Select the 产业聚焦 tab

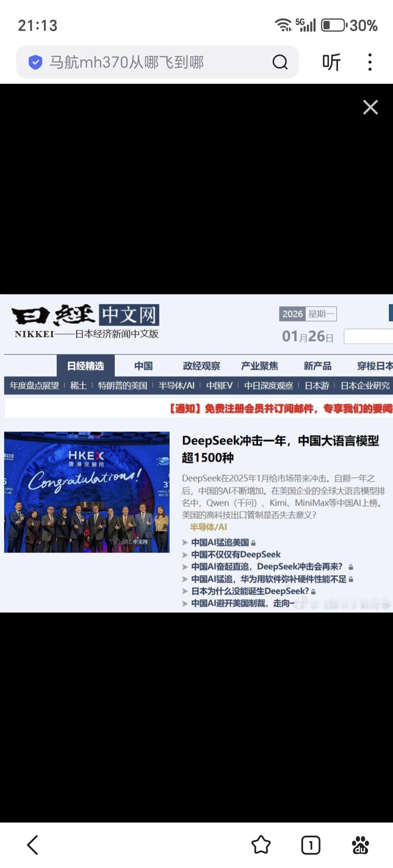pos(259,366)
